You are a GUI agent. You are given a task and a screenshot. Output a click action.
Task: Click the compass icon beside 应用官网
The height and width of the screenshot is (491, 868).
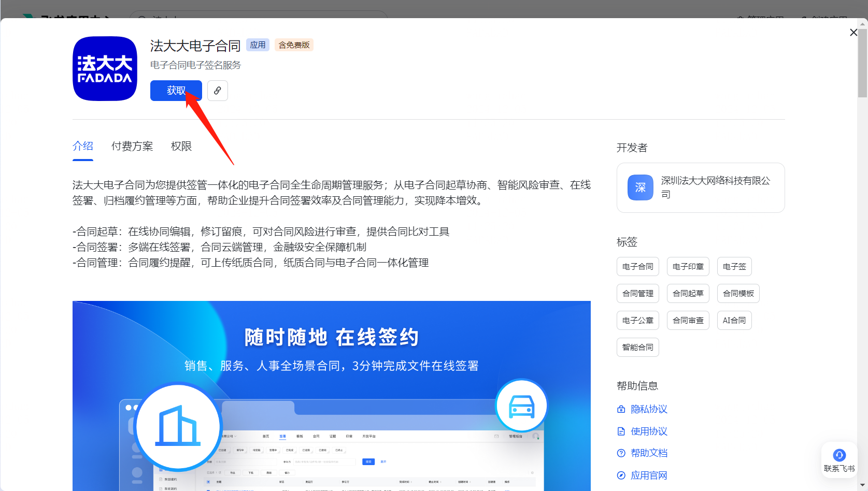[x=621, y=475]
